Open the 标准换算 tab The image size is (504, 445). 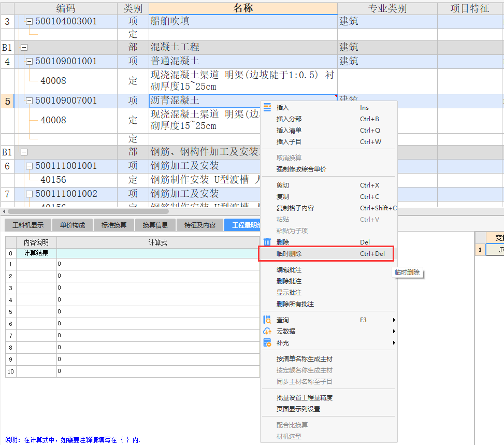[x=113, y=225]
